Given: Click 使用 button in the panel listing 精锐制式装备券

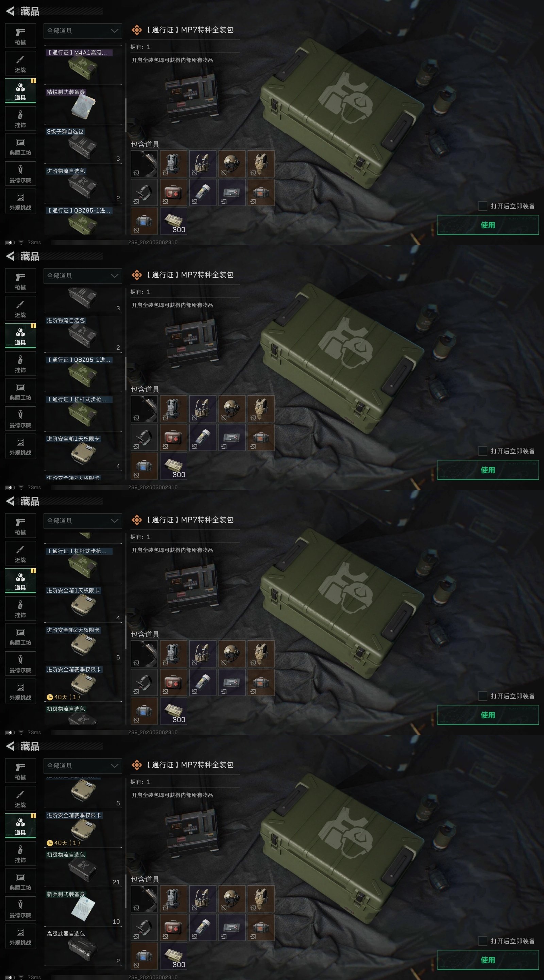Looking at the screenshot, I should click(x=488, y=225).
